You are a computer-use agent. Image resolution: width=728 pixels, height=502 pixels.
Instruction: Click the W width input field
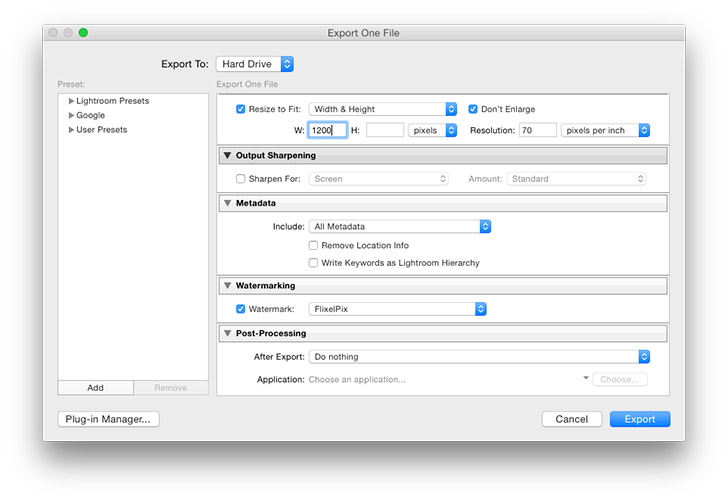327,130
